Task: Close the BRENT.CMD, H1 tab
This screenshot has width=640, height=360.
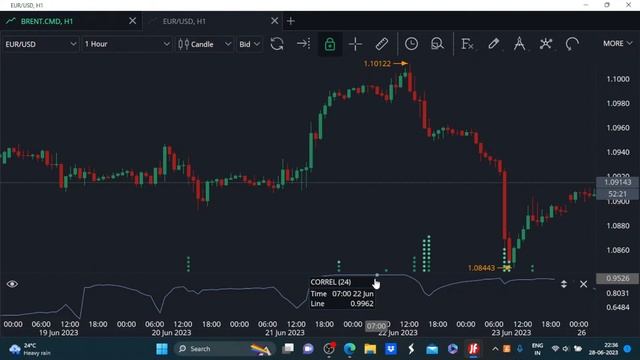Action: click(132, 21)
